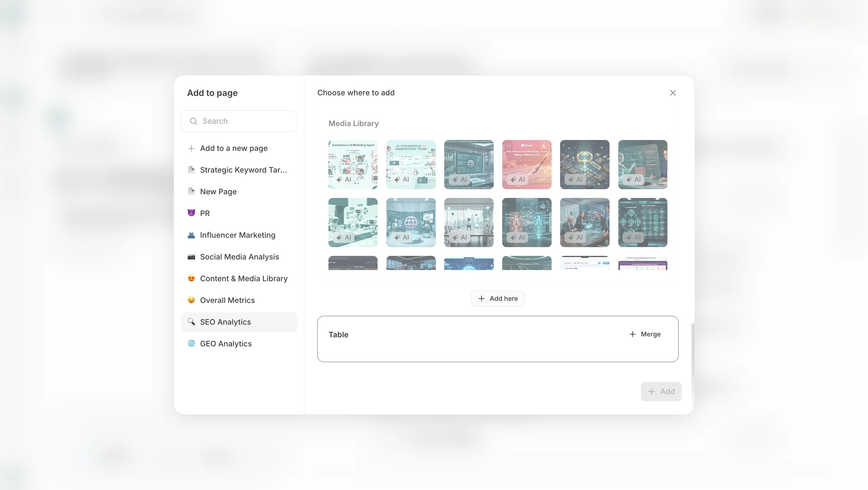Click AI badge on holographic human figures thumbnail

(518, 237)
